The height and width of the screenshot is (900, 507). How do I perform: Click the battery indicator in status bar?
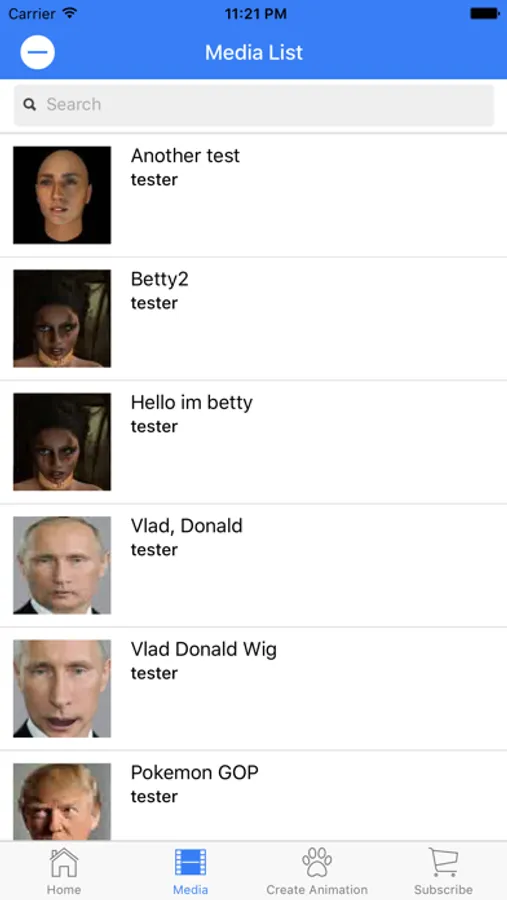point(485,14)
